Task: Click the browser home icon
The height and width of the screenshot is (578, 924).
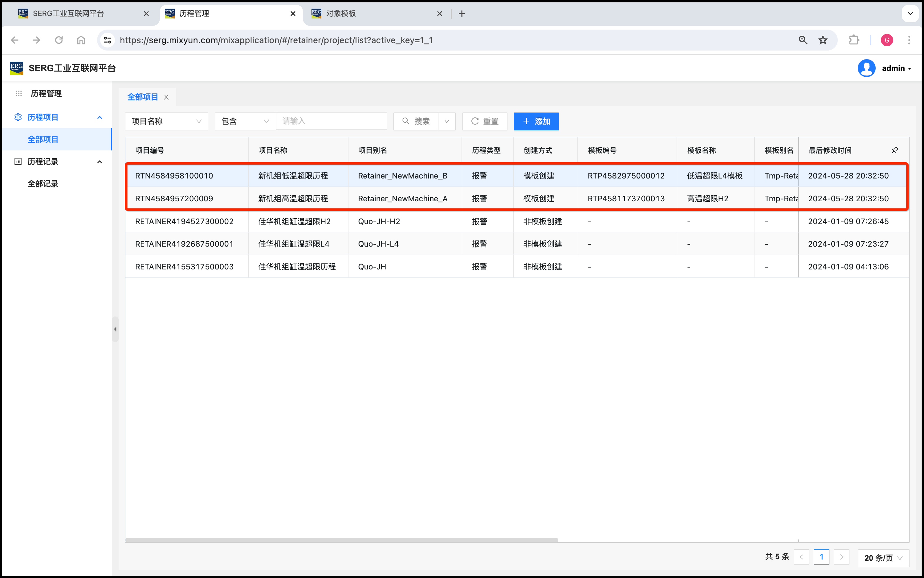Action: pyautogui.click(x=81, y=40)
